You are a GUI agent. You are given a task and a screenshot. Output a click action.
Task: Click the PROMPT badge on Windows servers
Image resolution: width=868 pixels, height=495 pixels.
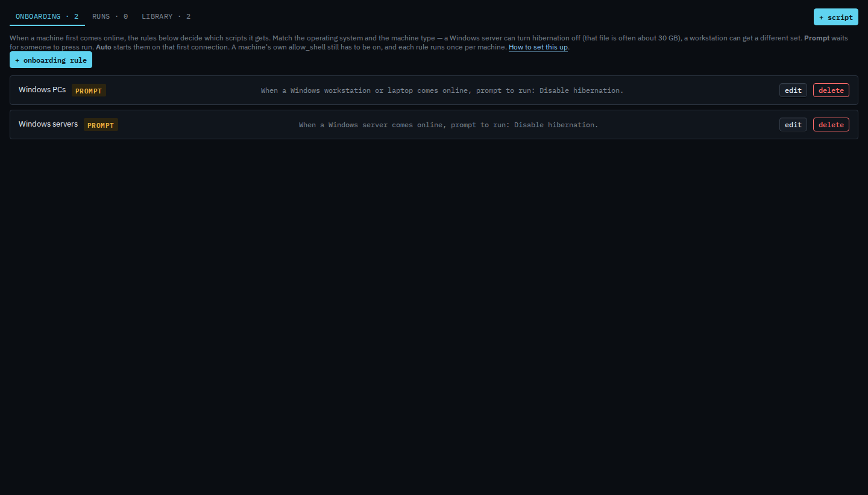101,125
